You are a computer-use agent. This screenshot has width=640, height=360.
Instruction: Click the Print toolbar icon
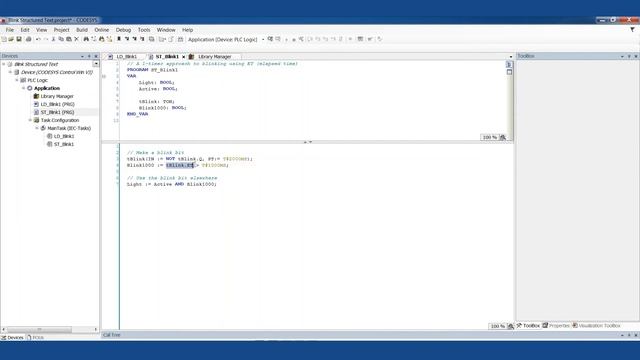[x=28, y=39]
